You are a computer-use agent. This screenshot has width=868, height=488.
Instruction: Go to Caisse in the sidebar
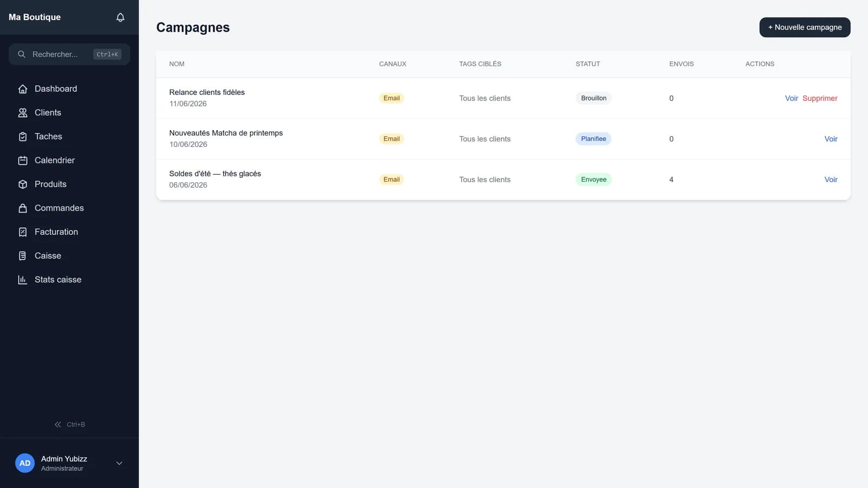(69, 256)
